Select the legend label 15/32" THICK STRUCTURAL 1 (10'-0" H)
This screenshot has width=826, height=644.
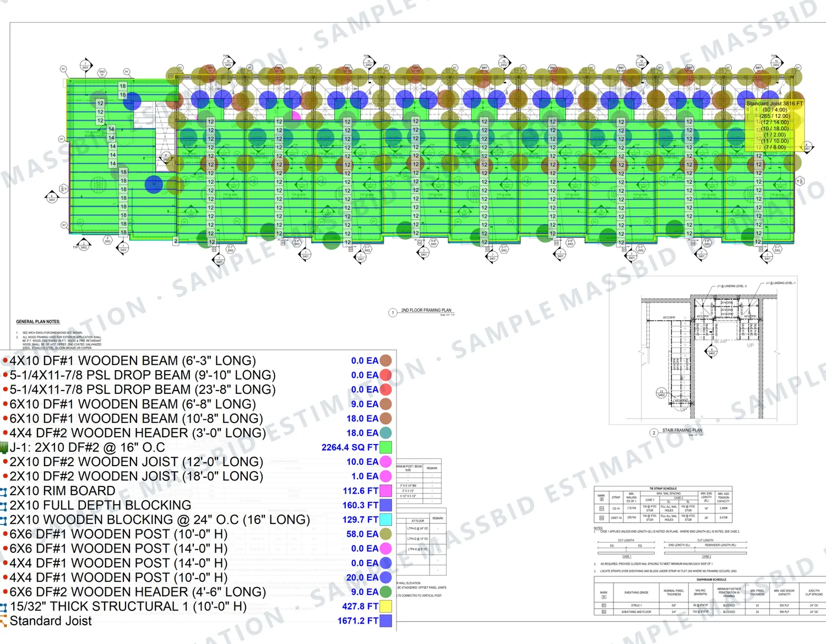tap(128, 607)
